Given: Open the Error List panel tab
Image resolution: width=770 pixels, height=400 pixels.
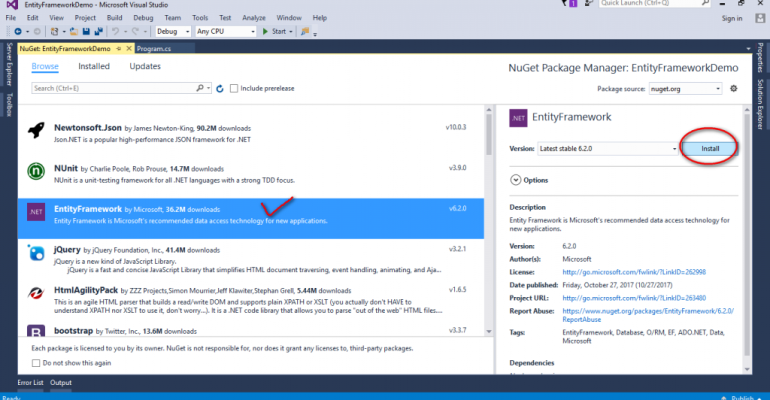Looking at the screenshot, I should click(x=30, y=383).
